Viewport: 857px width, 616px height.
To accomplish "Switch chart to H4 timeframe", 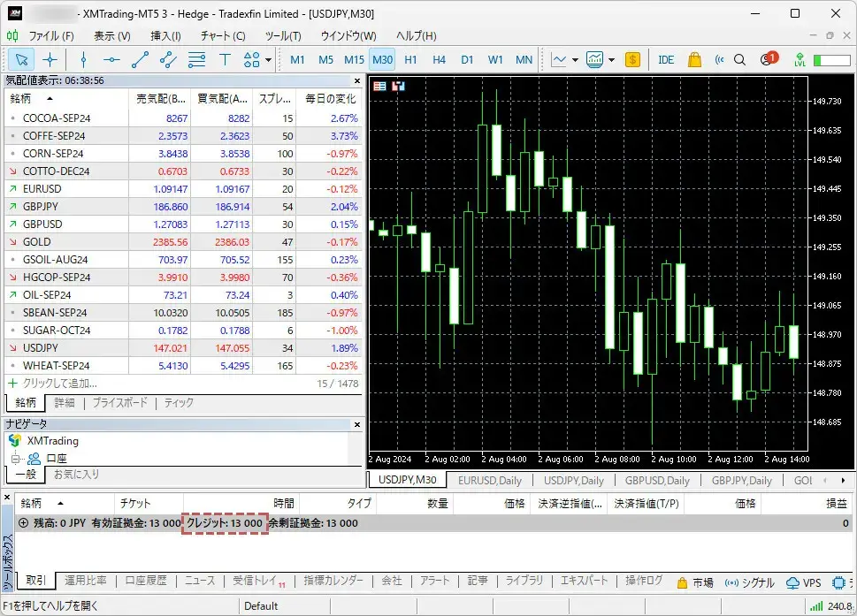I will tap(439, 59).
